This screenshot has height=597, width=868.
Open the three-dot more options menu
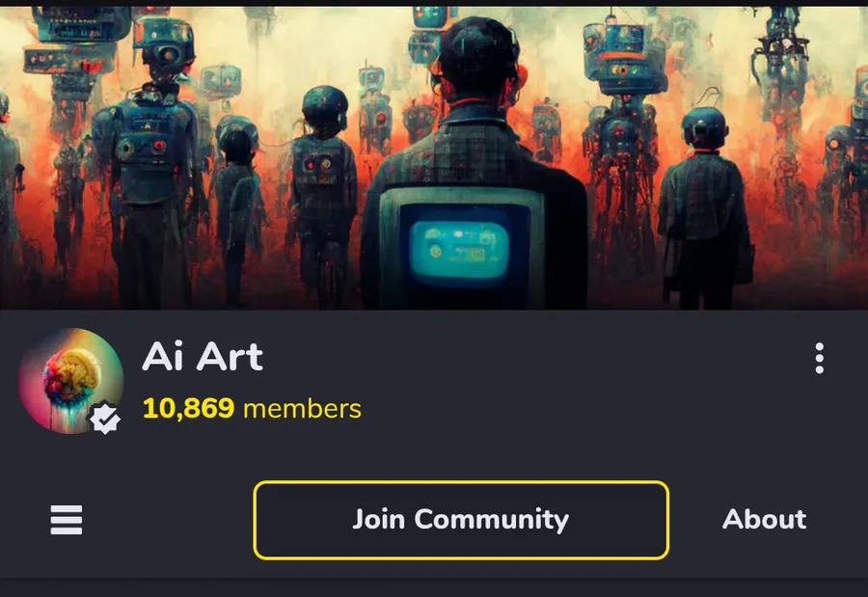pyautogui.click(x=819, y=358)
